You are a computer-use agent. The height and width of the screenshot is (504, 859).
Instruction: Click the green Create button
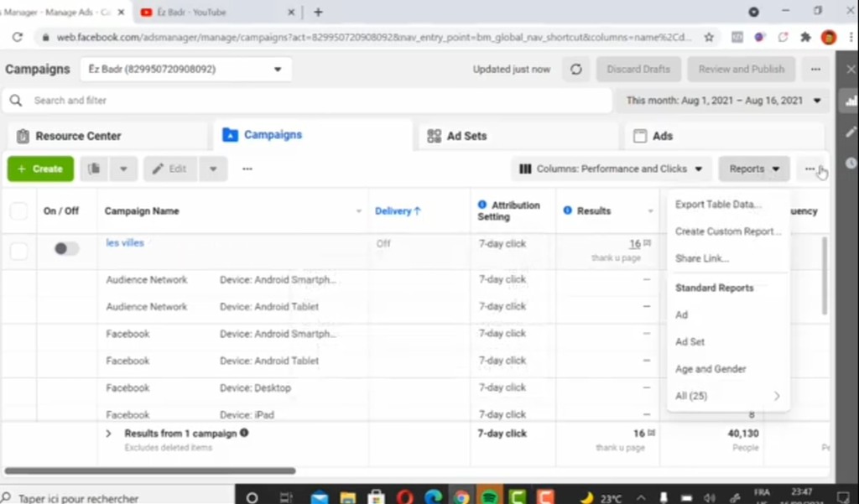(40, 169)
